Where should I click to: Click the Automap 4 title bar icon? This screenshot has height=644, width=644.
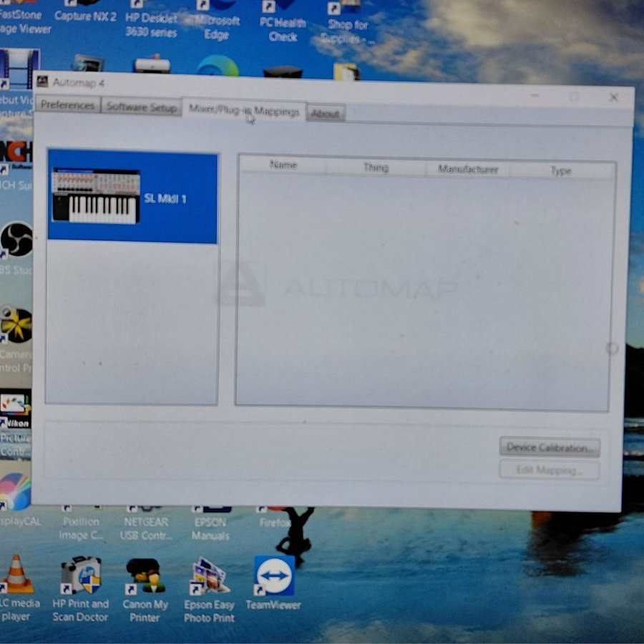point(42,82)
